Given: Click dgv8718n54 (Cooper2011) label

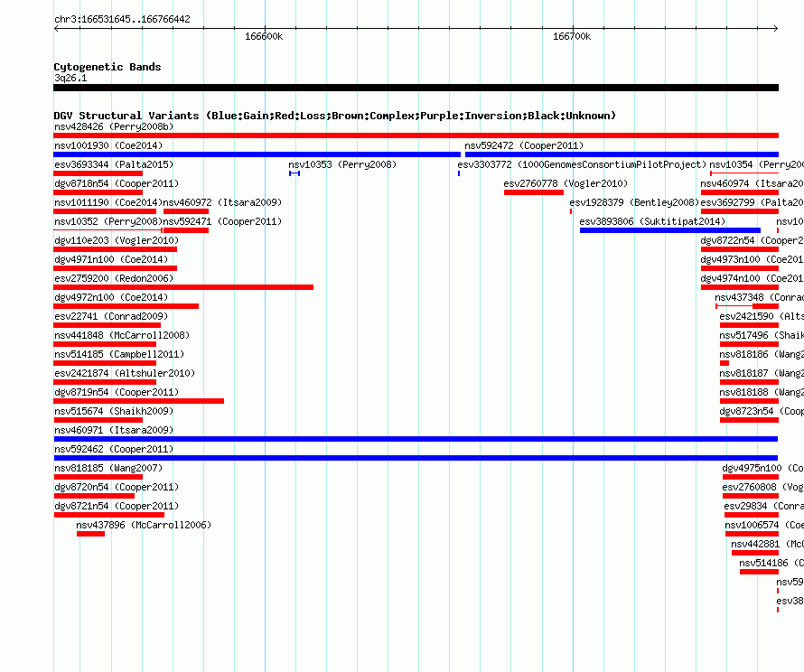Looking at the screenshot, I should click(117, 183).
